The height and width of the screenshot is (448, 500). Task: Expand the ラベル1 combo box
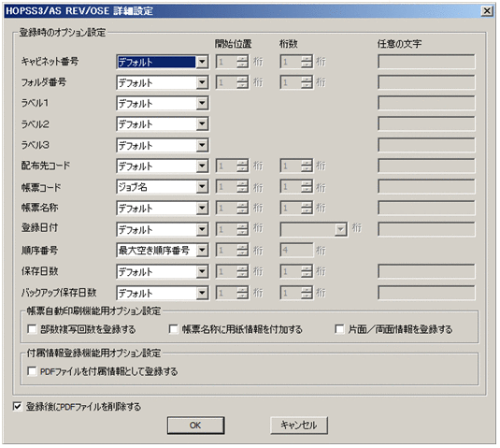[163, 104]
